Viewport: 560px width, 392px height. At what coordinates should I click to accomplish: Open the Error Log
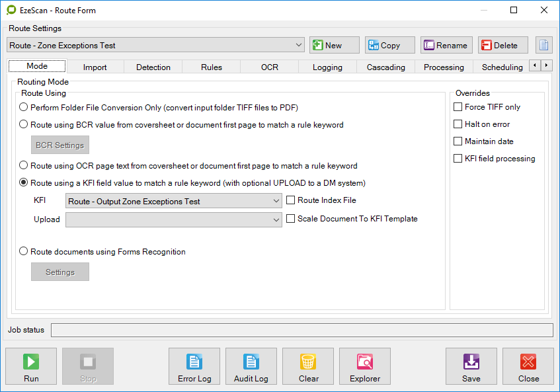194,366
